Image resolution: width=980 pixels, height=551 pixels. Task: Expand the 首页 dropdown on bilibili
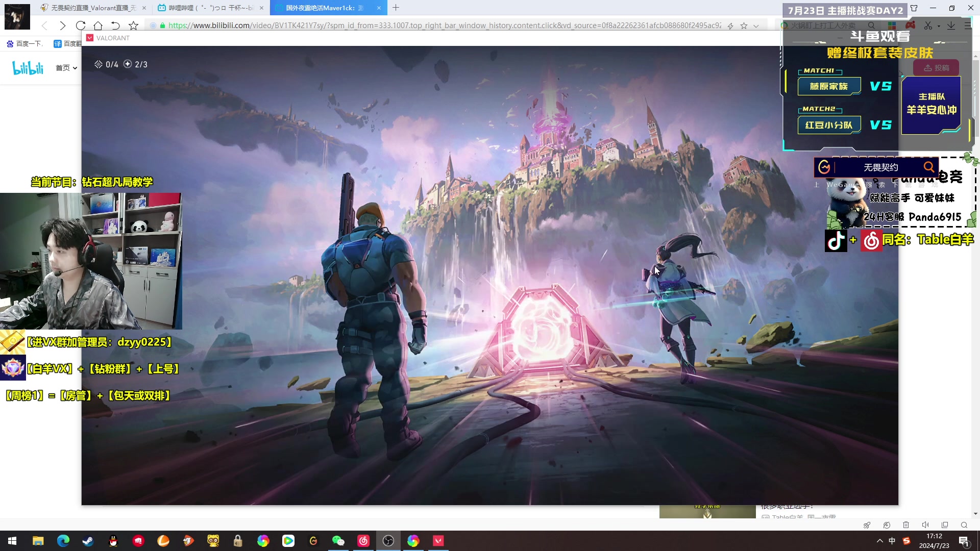66,68
